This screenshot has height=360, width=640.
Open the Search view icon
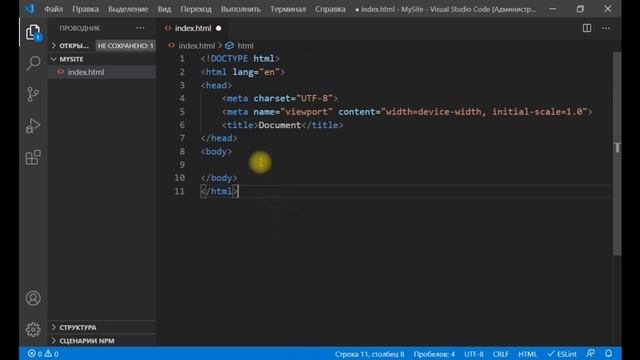tap(33, 63)
